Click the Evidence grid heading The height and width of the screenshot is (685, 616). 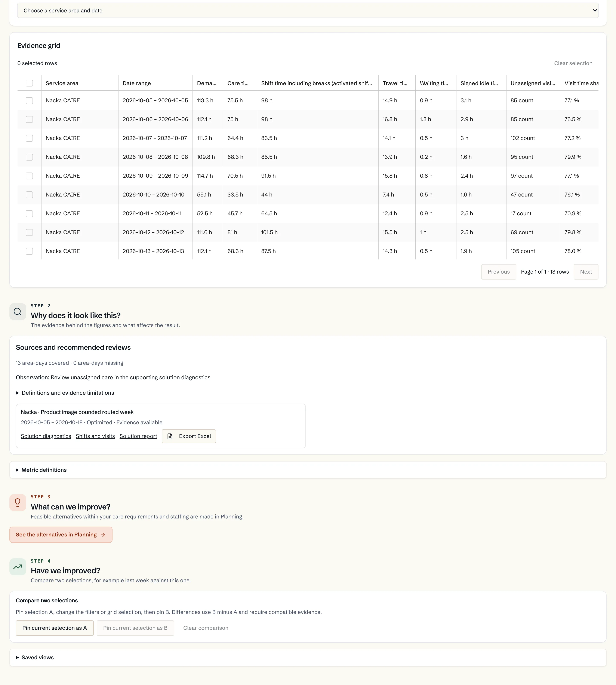(38, 46)
